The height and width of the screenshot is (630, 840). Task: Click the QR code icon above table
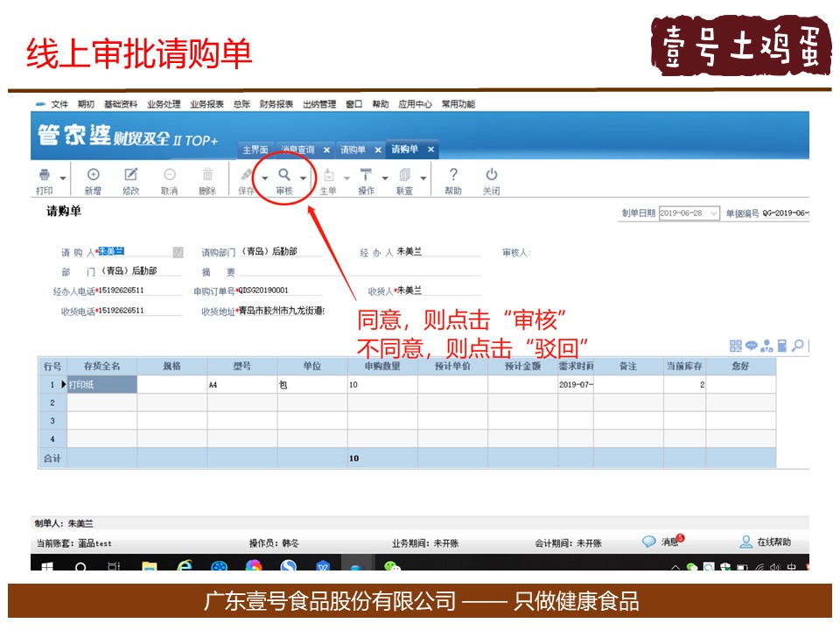point(736,346)
